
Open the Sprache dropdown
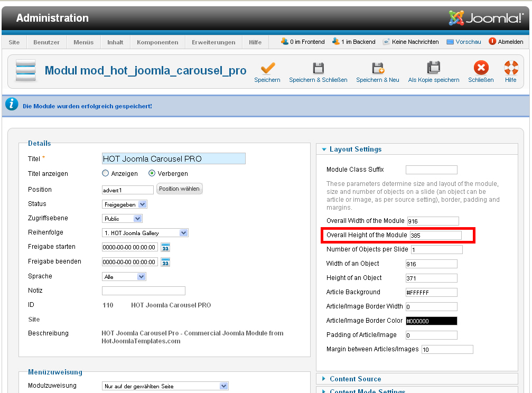click(x=124, y=277)
